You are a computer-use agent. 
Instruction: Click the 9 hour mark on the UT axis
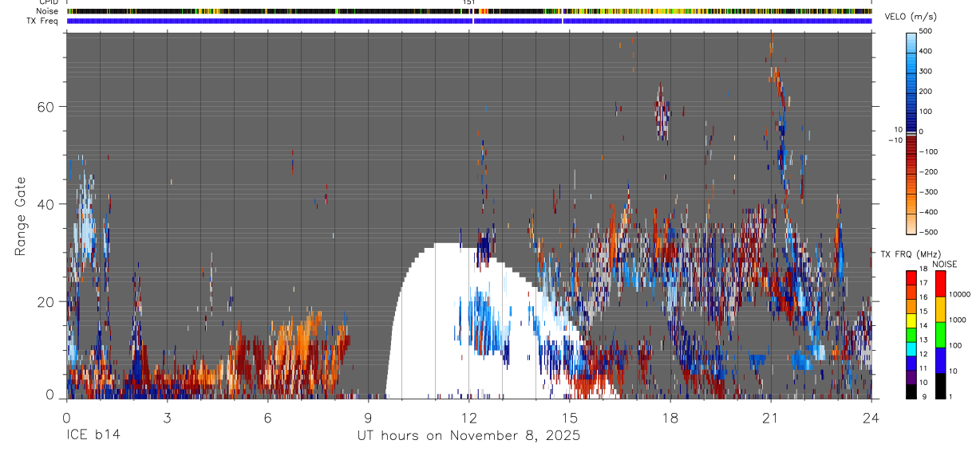pyautogui.click(x=368, y=418)
